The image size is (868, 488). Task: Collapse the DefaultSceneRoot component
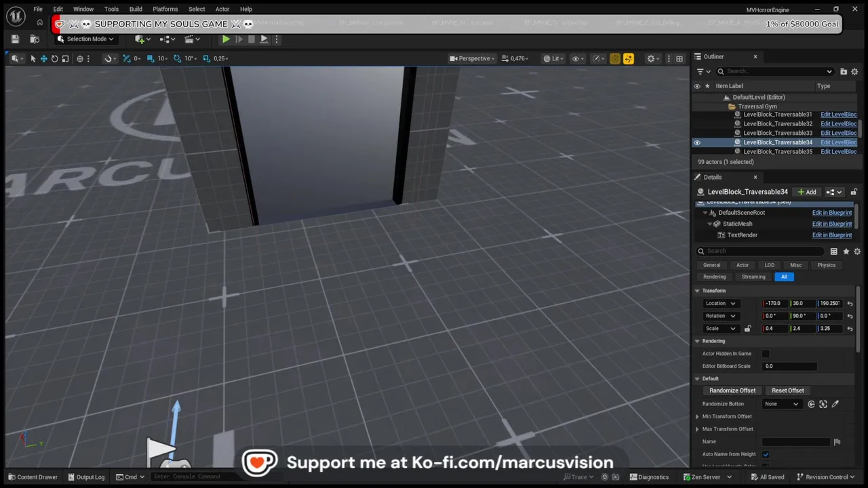click(705, 213)
